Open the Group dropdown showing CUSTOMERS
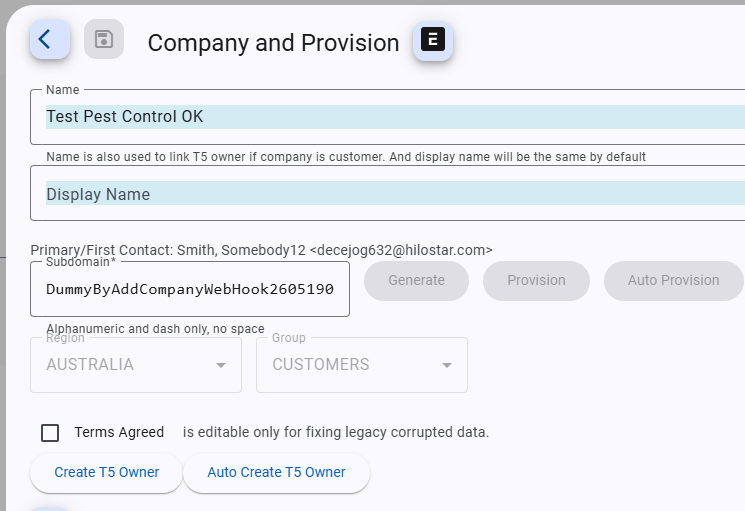This screenshot has height=511, width=745. (362, 365)
